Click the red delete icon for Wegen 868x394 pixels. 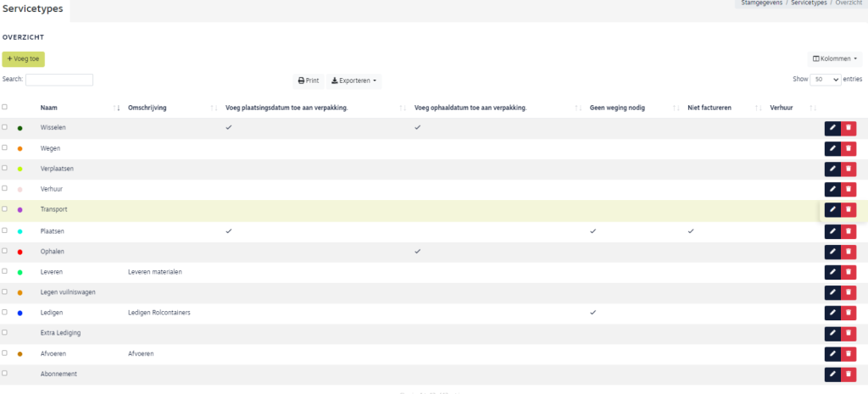point(849,148)
